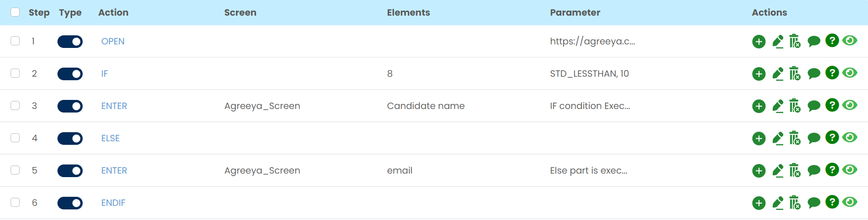Tick the checkbox for step 5
Screen dimensions: 868x220
click(x=15, y=170)
